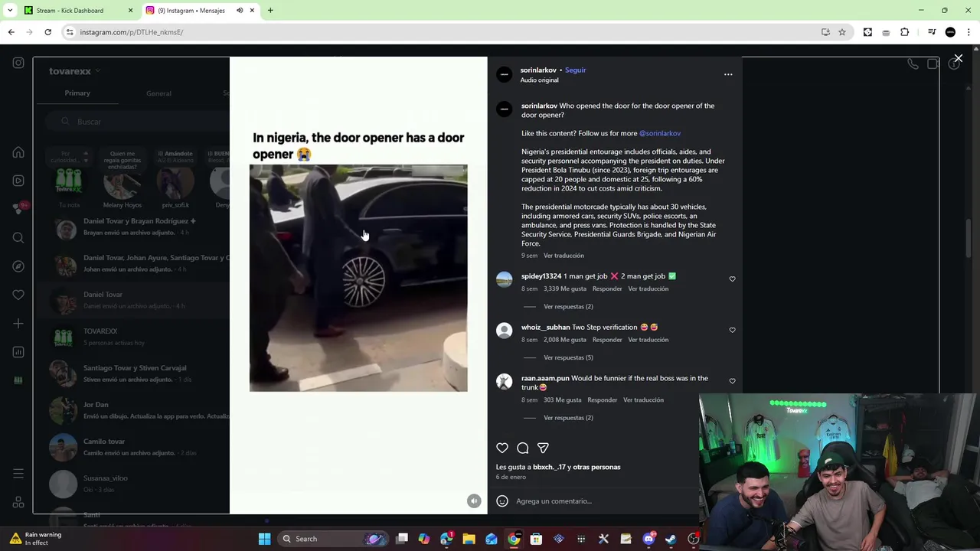Switch to Primary messages tab
Image resolution: width=980 pixels, height=551 pixels.
coord(77,93)
